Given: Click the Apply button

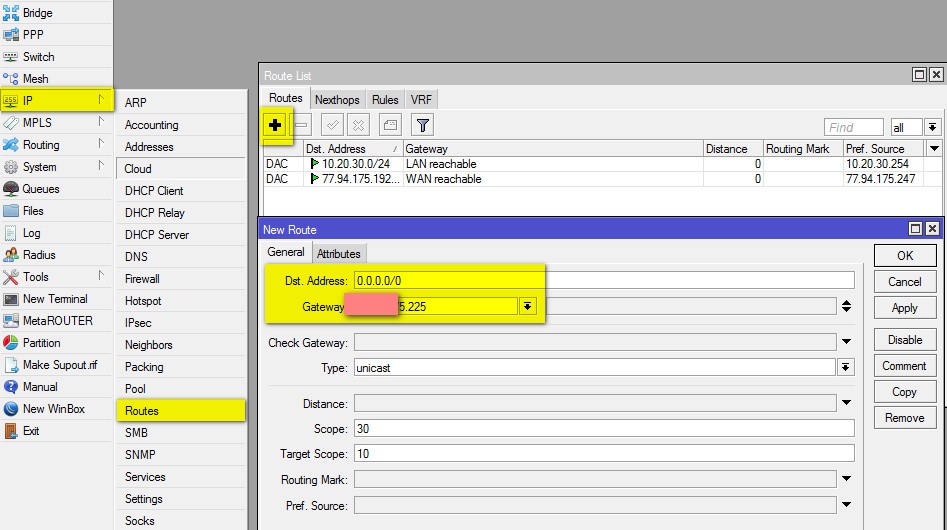Looking at the screenshot, I should [904, 308].
